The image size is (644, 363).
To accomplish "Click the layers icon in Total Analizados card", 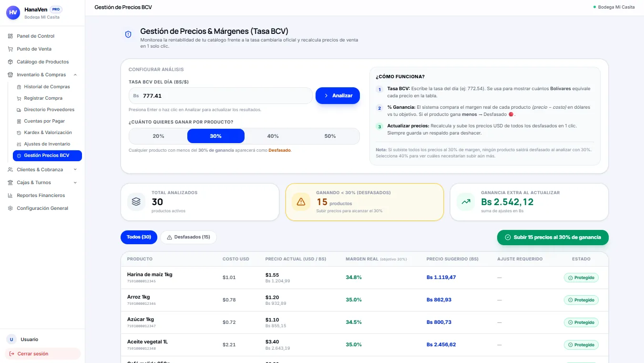I will tap(136, 202).
